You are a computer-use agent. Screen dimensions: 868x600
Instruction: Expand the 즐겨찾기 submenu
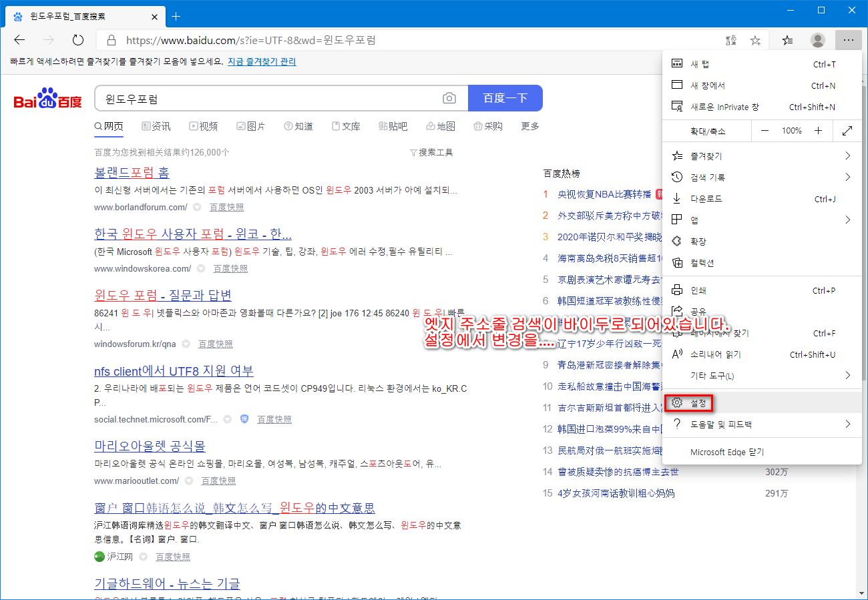[x=762, y=156]
